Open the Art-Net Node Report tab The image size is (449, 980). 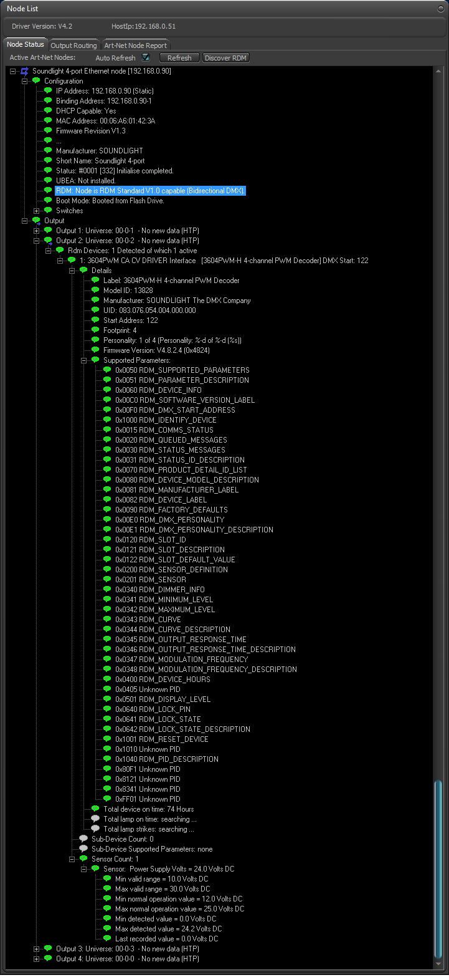(x=135, y=46)
